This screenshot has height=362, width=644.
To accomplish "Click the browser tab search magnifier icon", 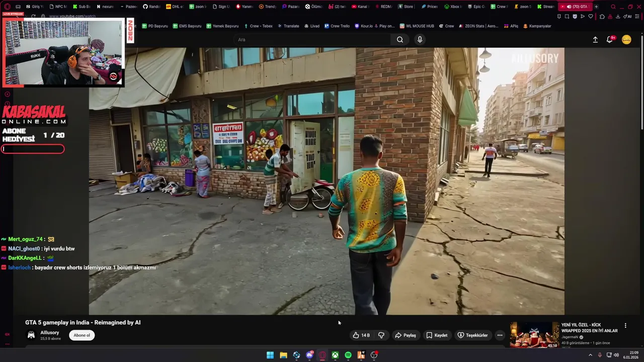I will [613, 7].
